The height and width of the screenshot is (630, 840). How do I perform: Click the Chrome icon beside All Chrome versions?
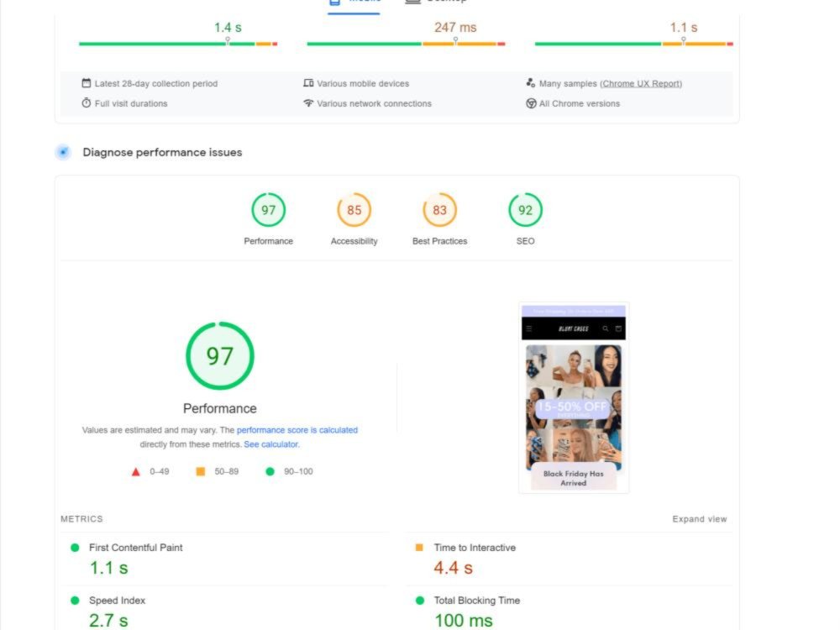pyautogui.click(x=531, y=103)
